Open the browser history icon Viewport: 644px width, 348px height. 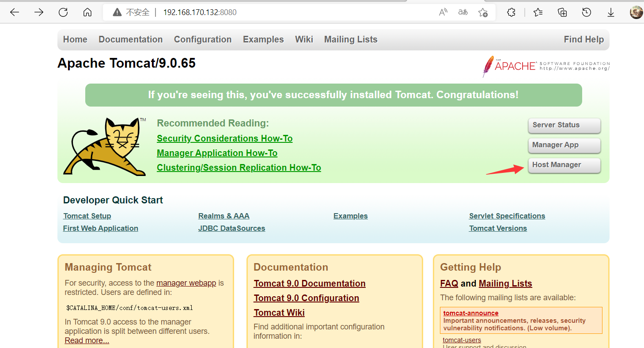[x=587, y=12]
